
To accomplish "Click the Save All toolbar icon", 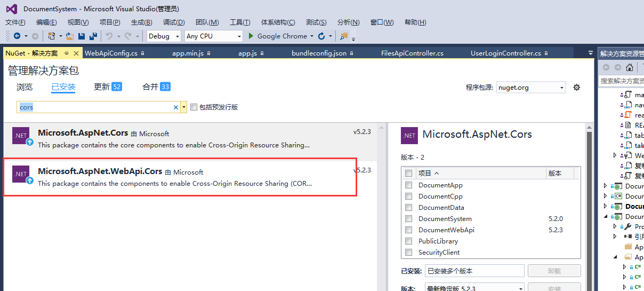I will (93, 36).
